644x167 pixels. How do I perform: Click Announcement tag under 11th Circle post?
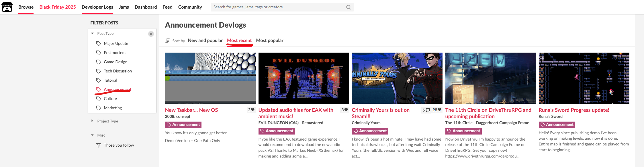point(463,131)
